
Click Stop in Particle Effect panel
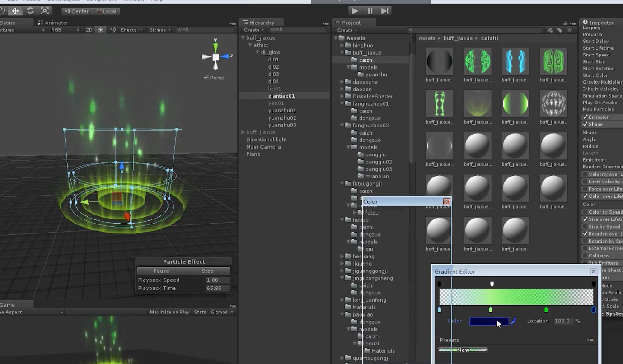[207, 271]
